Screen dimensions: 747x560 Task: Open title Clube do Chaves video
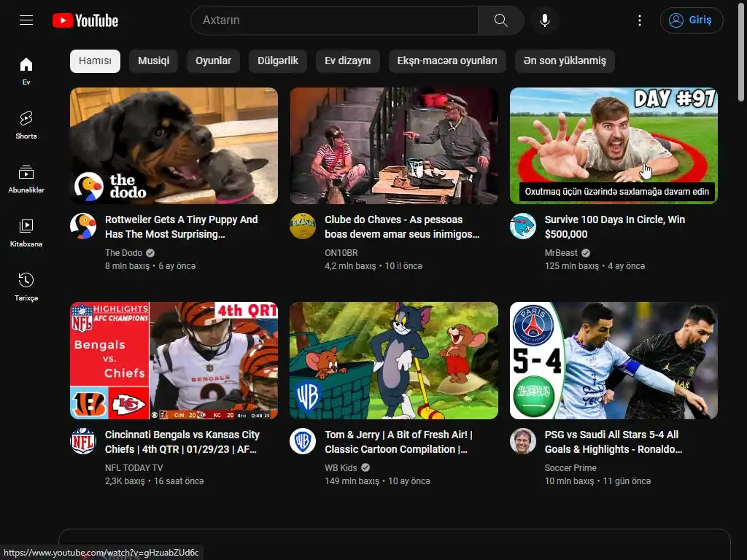[402, 227]
